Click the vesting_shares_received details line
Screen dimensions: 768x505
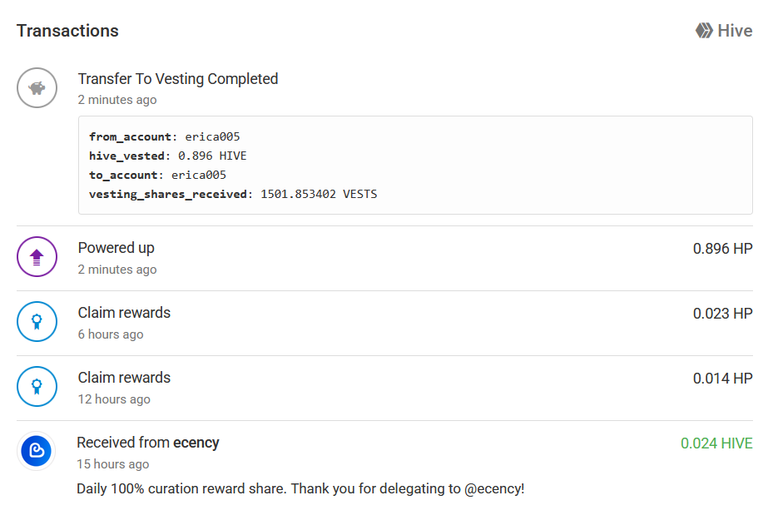233,194
